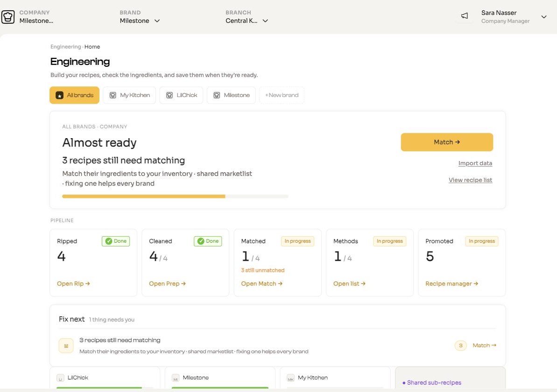Open Rip from the Ripped card
Viewport: 557px width, 392px height.
pos(73,284)
